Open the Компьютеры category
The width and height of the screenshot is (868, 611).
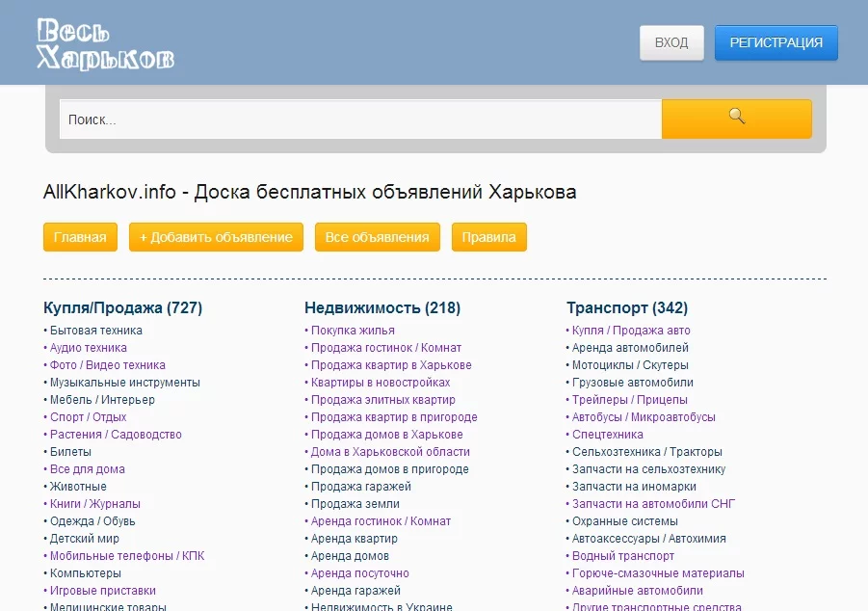click(85, 573)
